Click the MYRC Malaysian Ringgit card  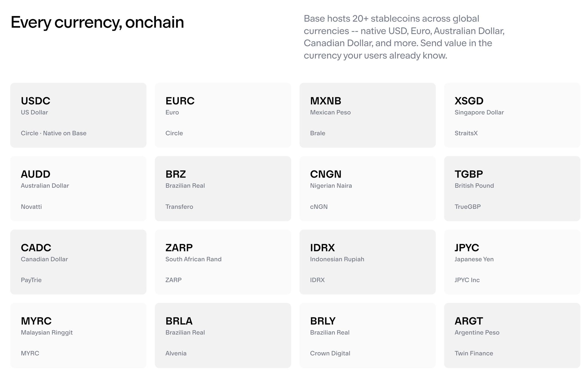(x=78, y=335)
